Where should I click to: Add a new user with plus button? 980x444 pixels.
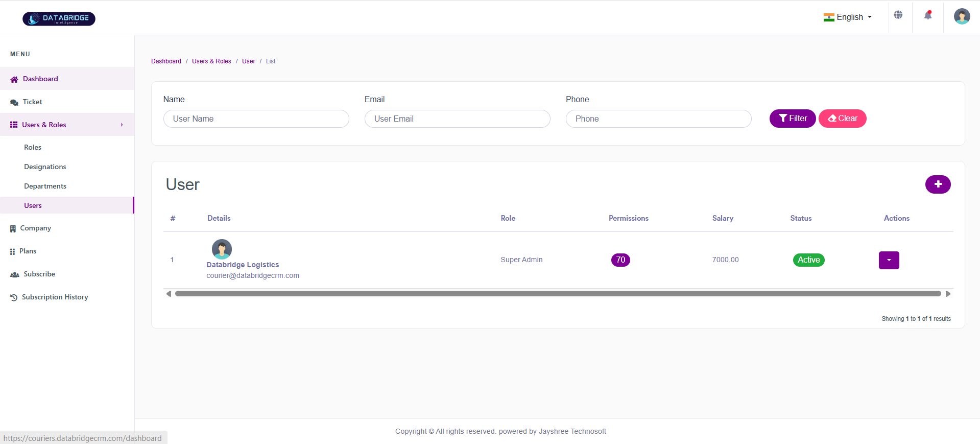click(938, 184)
